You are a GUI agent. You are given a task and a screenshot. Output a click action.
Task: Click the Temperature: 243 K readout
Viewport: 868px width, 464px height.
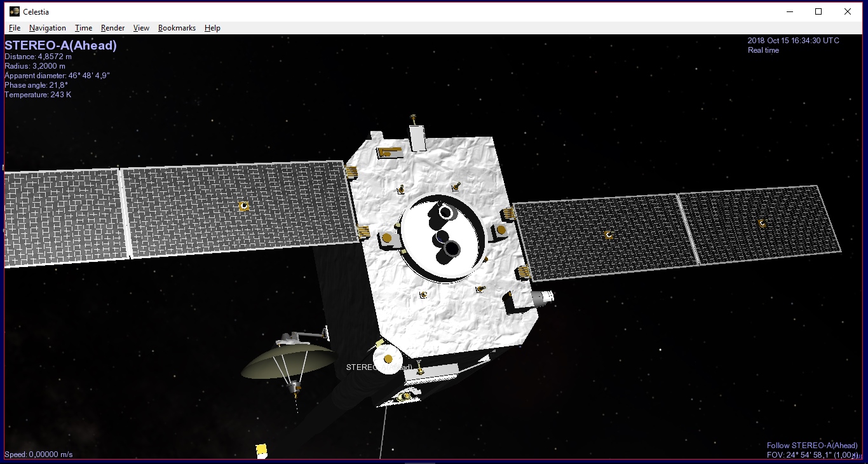coord(37,95)
